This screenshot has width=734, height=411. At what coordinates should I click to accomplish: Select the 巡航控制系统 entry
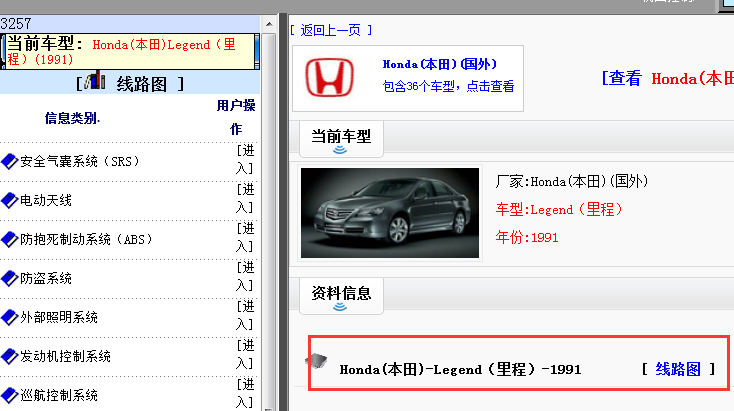click(x=59, y=396)
